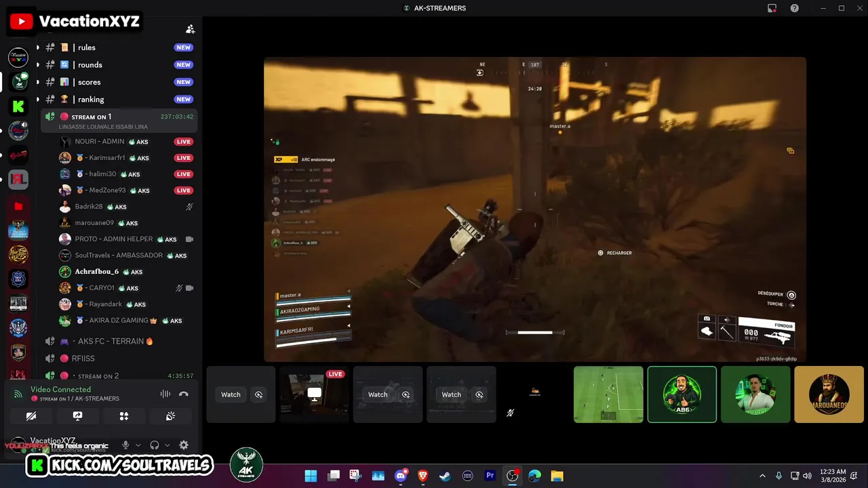The image size is (868, 488).
Task: Select the AB6 avatar participant tile
Action: [x=682, y=394]
